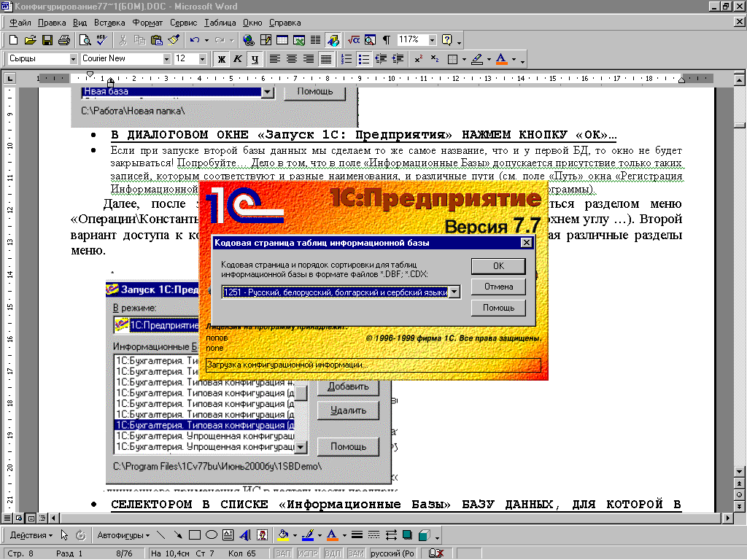Insert a WordArt object
This screenshot has width=747, height=560.
[x=245, y=535]
